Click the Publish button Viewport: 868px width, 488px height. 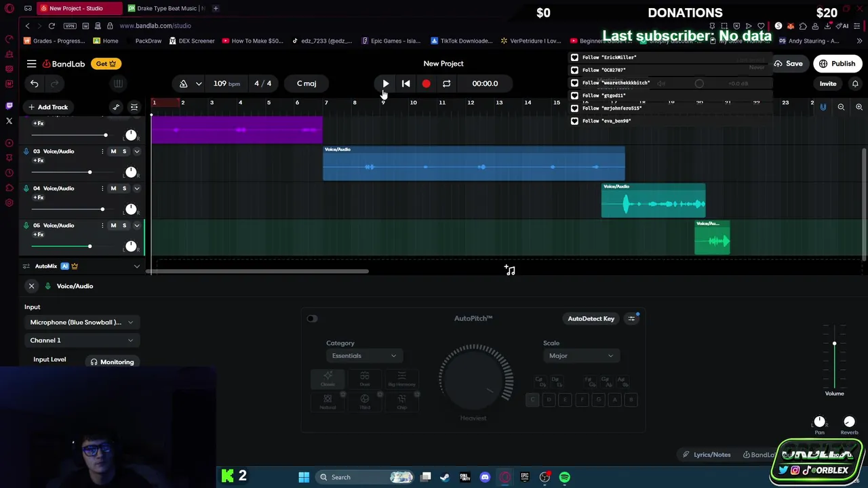[x=837, y=64]
